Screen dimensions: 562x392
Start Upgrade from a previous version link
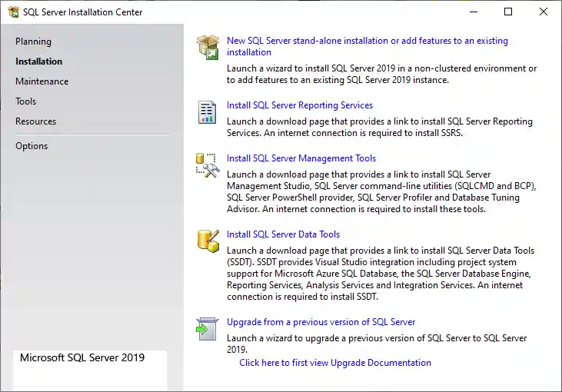point(321,322)
